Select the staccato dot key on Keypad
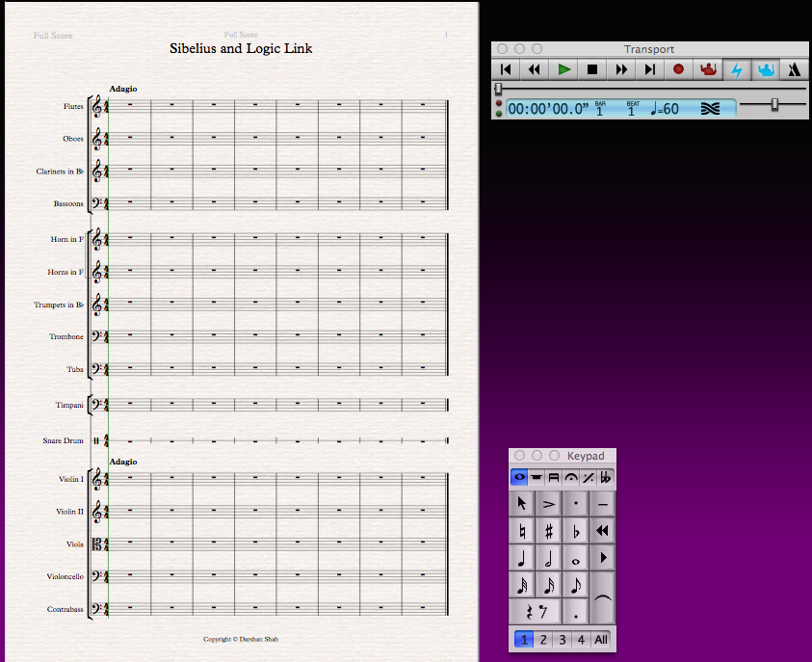Viewport: 812px width, 662px height. [x=576, y=504]
